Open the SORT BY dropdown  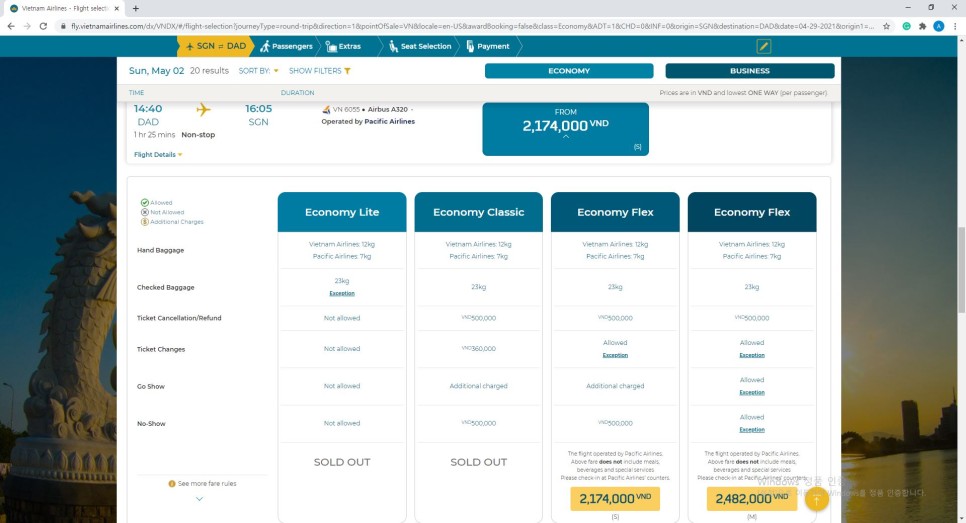coord(258,71)
